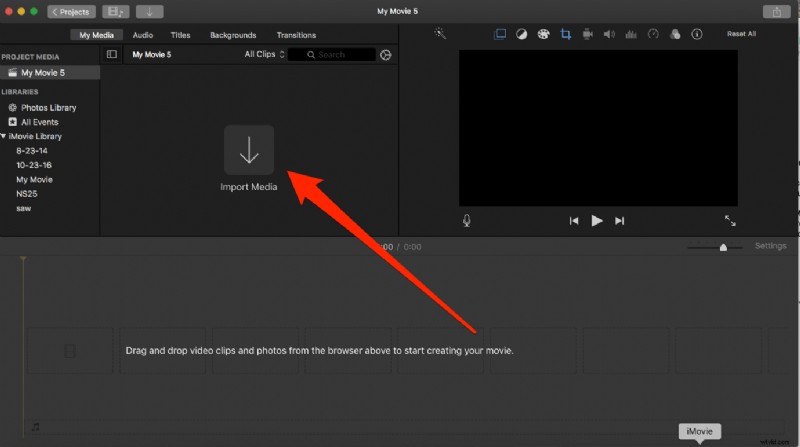Switch to the Audio tab
800x447 pixels.
coord(143,35)
